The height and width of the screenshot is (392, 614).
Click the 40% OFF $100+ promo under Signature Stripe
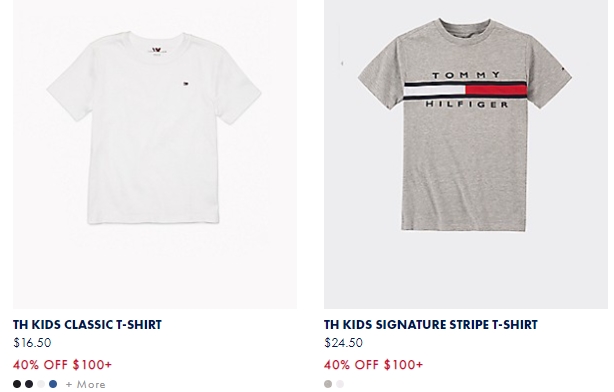tap(374, 365)
